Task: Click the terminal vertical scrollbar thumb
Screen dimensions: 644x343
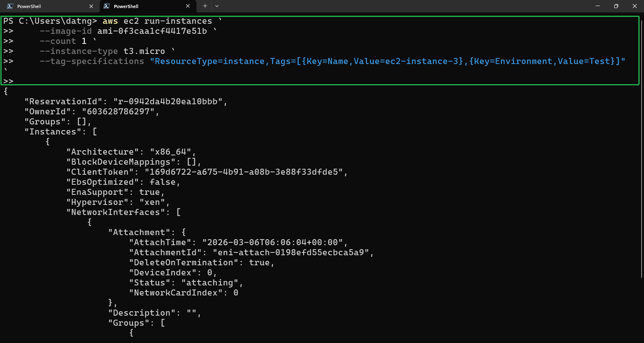Action: [641, 149]
